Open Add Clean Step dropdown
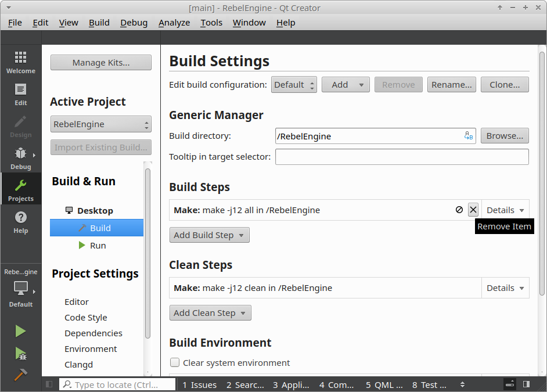Image resolution: width=547 pixels, height=392 pixels. tap(210, 313)
